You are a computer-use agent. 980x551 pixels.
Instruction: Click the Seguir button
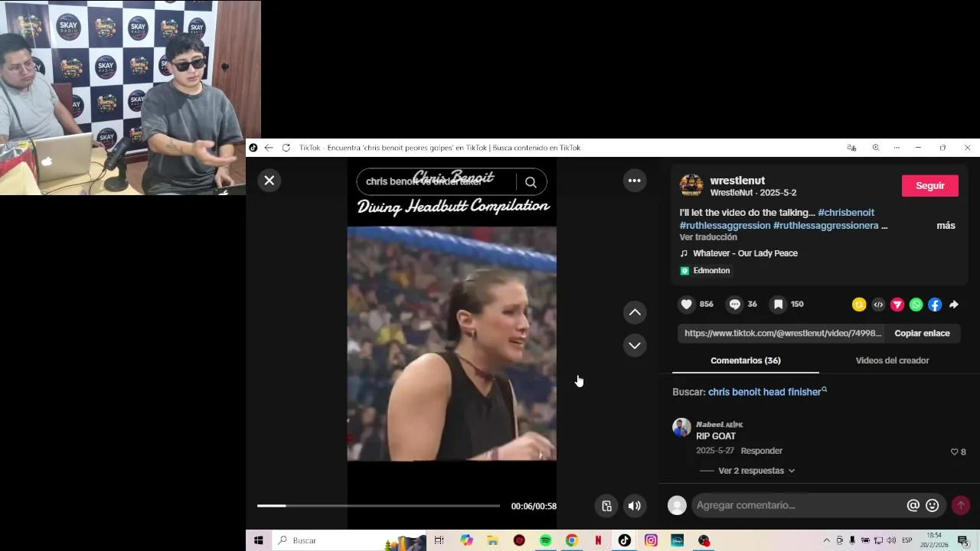[x=929, y=186]
